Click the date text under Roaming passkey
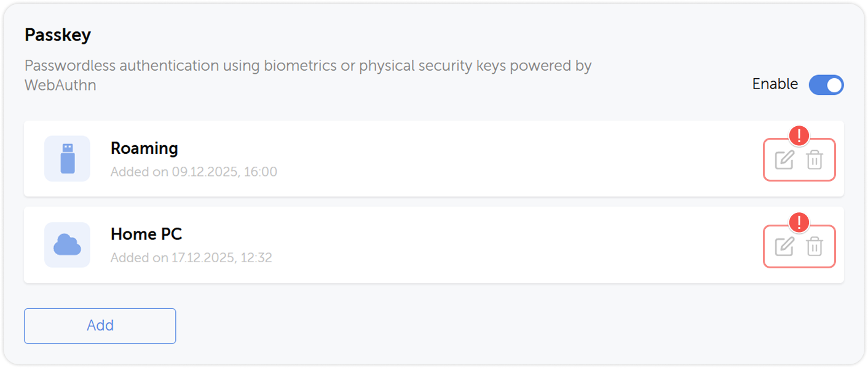The image size is (868, 368). (x=194, y=171)
